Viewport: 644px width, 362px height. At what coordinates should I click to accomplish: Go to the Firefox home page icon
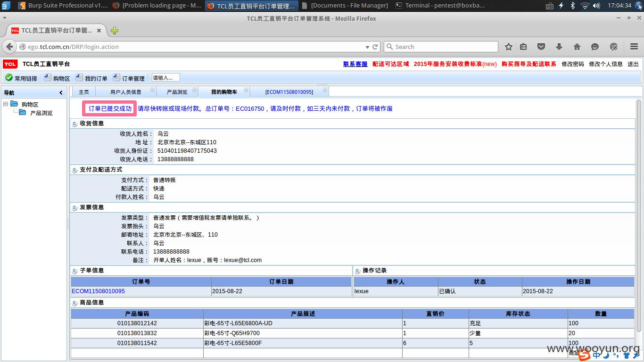[577, 47]
